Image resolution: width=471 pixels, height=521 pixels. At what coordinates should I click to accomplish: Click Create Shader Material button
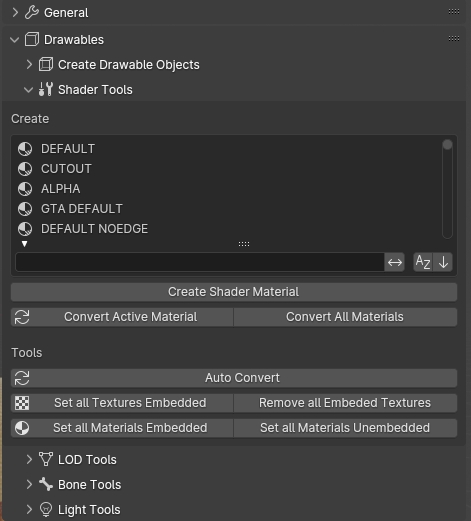pos(234,292)
